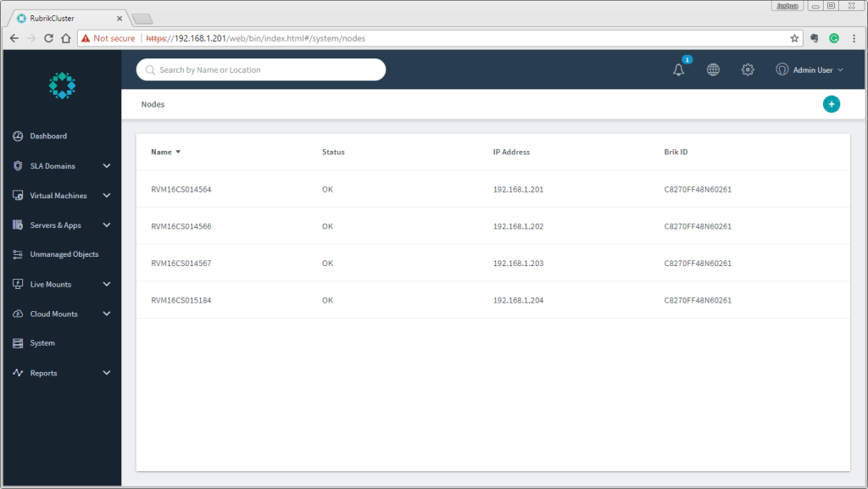The image size is (868, 489).
Task: Open node RVM16CS014564 details
Action: [181, 189]
